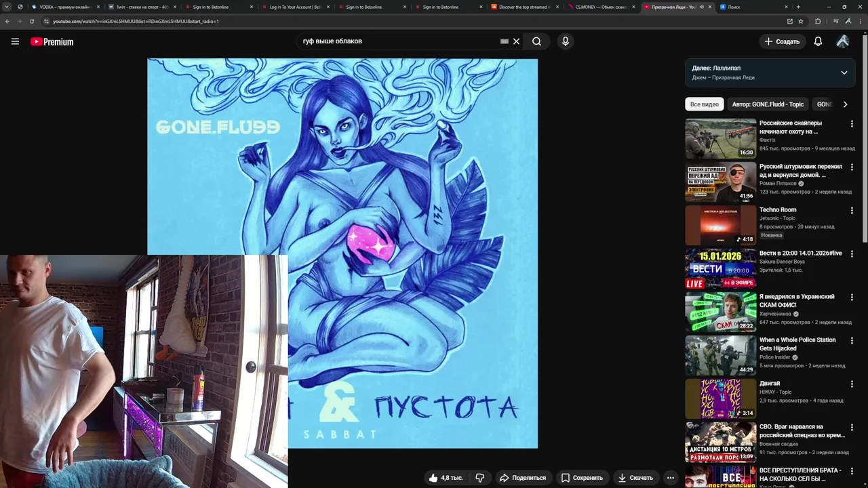The height and width of the screenshot is (488, 868).
Task: Open options for 'When a Whole Police Station' video
Action: tap(852, 341)
